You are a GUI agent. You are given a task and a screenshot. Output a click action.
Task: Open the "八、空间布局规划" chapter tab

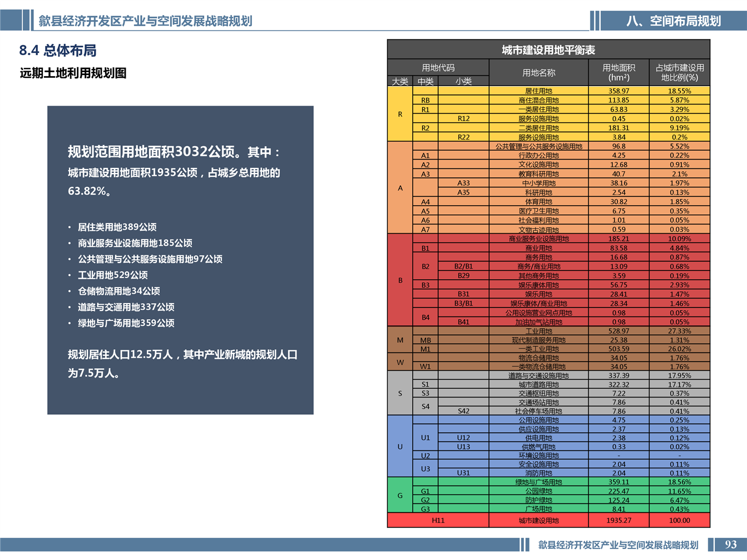click(673, 21)
